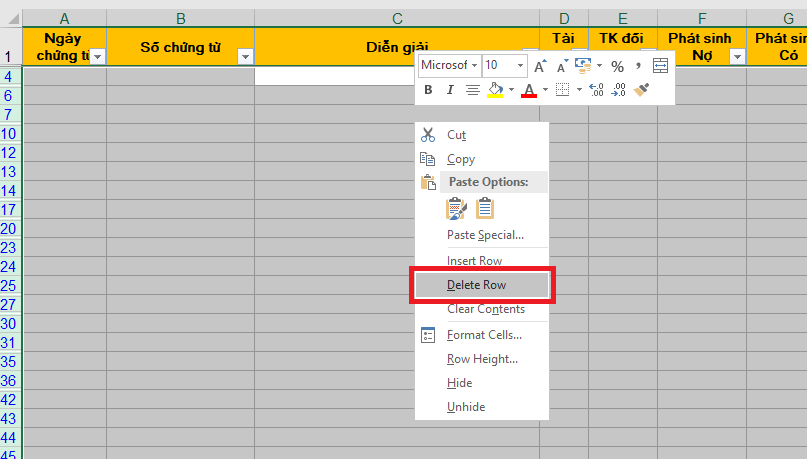Apply yellow fill color to the cell
This screenshot has height=459, width=807.
point(494,90)
